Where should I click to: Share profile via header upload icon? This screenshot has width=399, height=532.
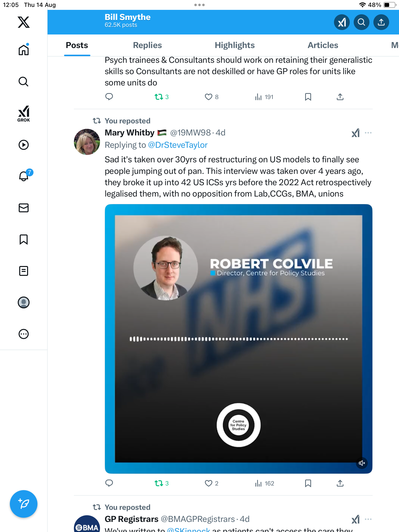pyautogui.click(x=381, y=22)
